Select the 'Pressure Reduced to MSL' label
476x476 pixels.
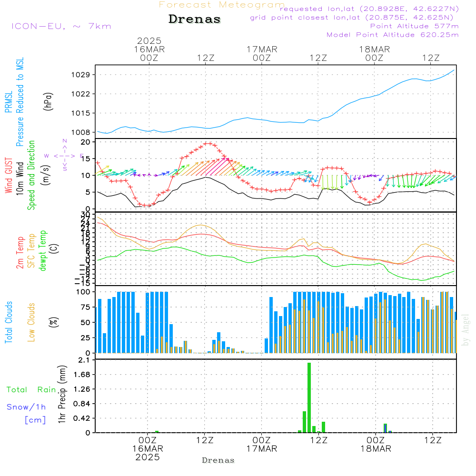tap(20, 102)
